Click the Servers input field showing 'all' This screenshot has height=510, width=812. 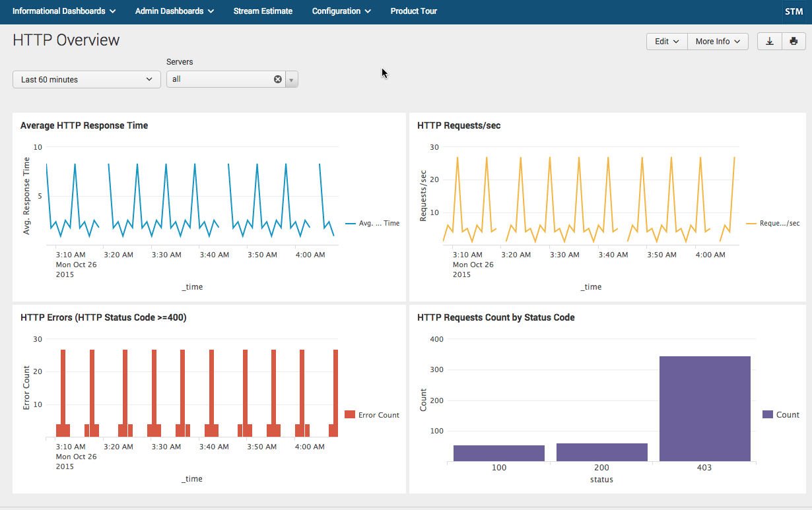[x=221, y=79]
